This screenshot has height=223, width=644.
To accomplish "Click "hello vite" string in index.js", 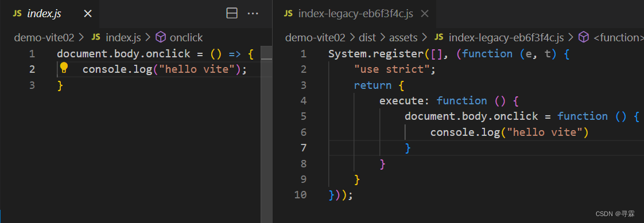I will click(196, 70).
